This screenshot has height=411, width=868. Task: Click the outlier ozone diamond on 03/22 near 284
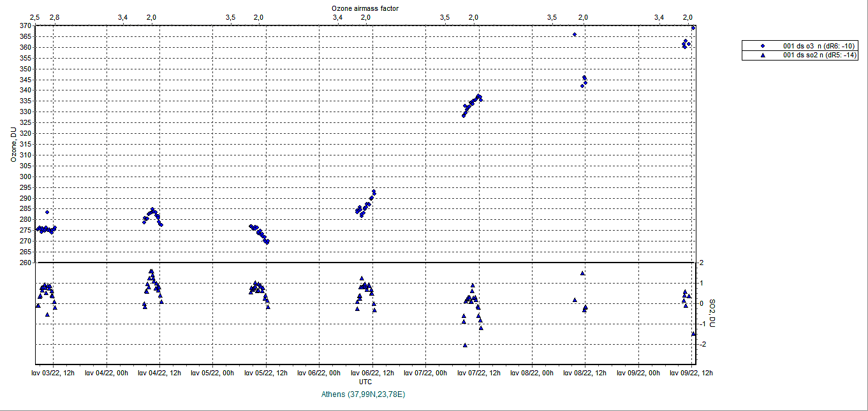click(47, 212)
